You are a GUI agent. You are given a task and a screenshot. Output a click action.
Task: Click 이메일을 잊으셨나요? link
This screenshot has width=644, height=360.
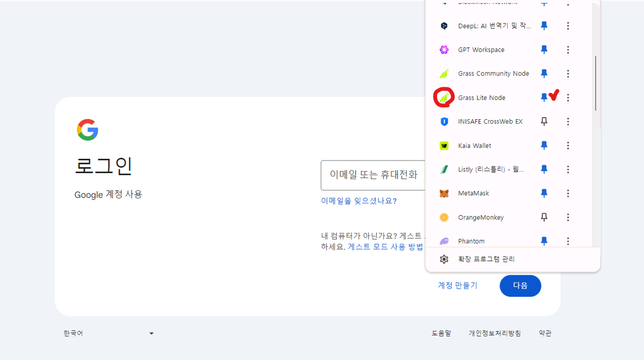[359, 201]
